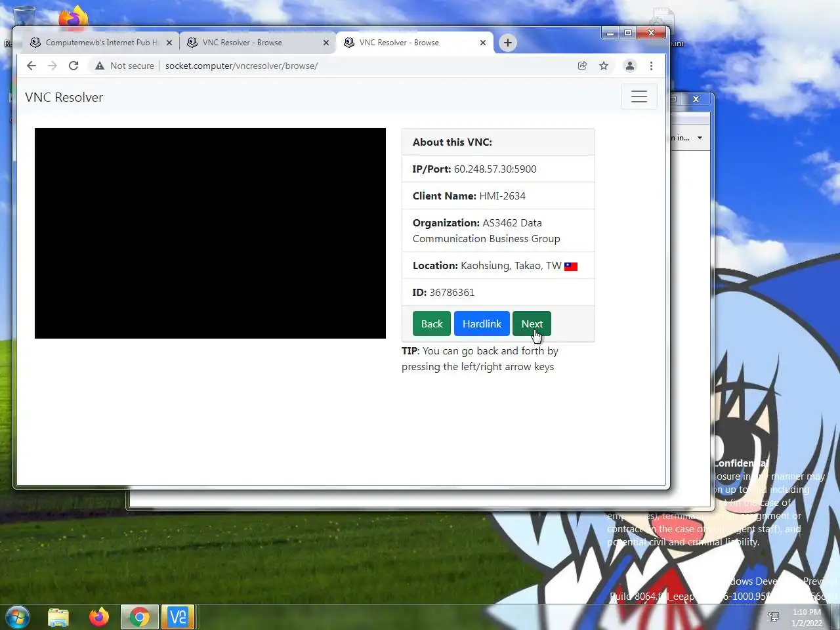Image resolution: width=840 pixels, height=630 pixels.
Task: Open the Recycle Bin desktop icon
Action: tap(25, 16)
